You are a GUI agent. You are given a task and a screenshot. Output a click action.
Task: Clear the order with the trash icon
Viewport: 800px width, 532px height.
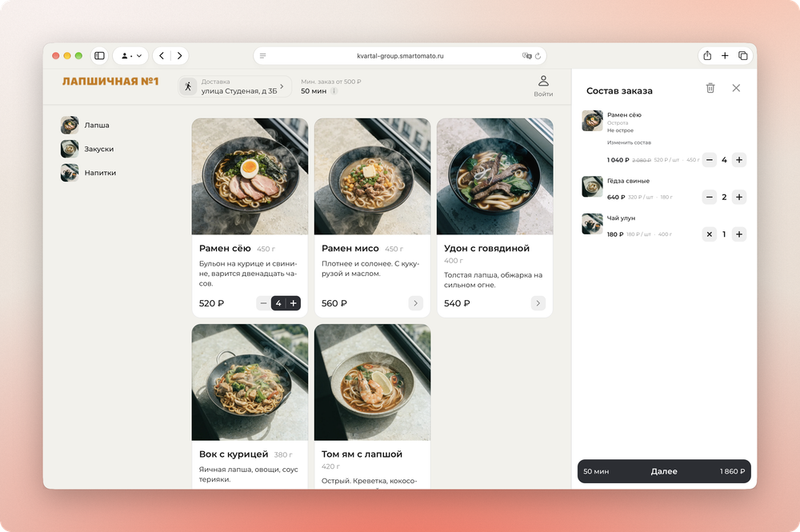point(710,88)
